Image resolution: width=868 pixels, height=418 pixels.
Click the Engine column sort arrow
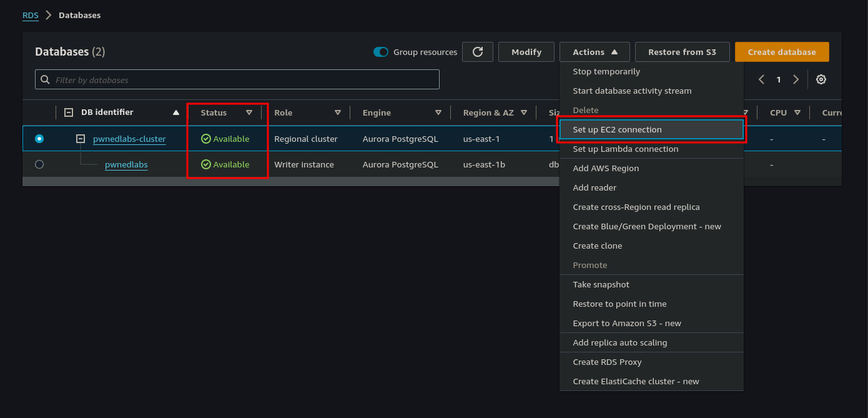[x=438, y=113]
